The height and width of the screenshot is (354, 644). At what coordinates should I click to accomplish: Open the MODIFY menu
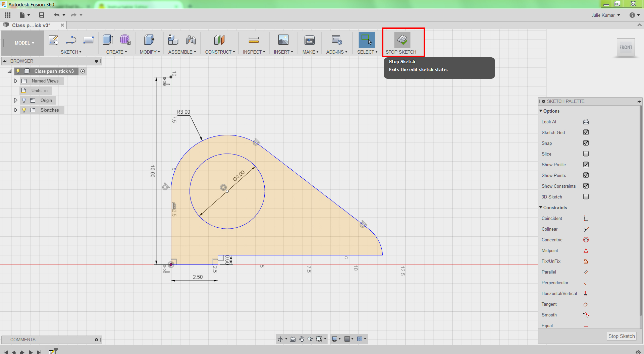pos(150,52)
